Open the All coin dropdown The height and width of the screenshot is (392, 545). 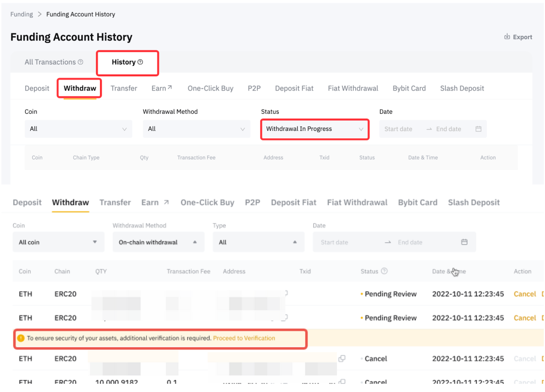[58, 242]
